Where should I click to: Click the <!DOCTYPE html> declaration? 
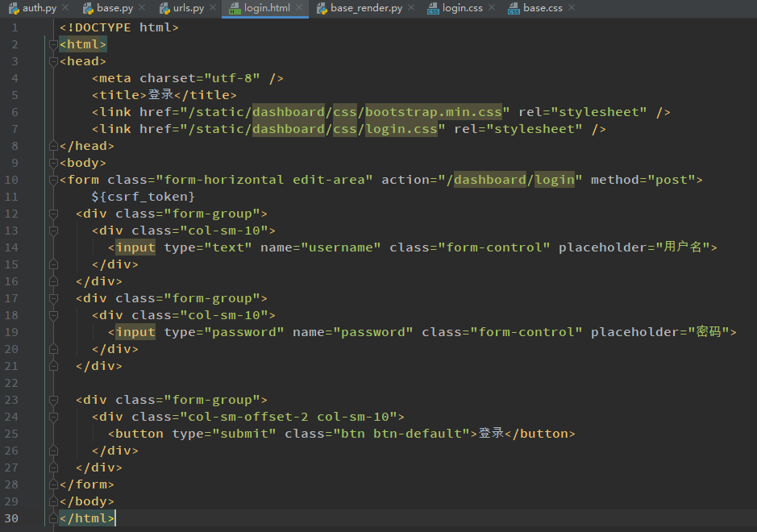tap(119, 27)
